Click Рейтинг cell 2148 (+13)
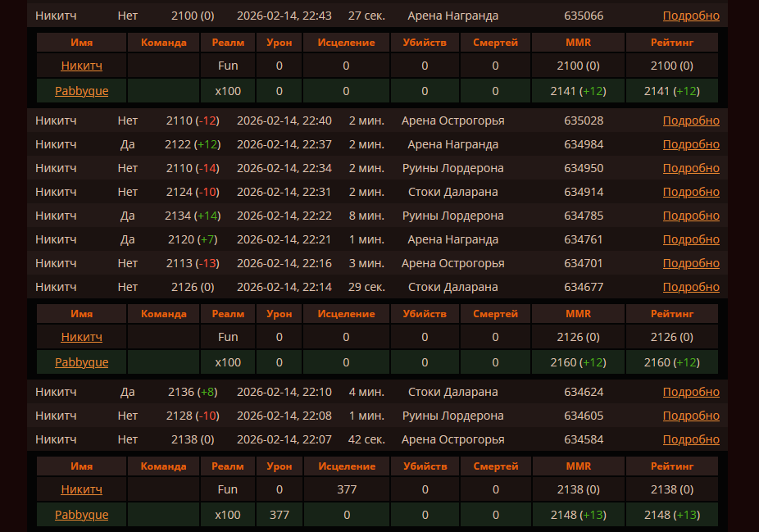Screen dimensions: 759x532 (672, 515)
